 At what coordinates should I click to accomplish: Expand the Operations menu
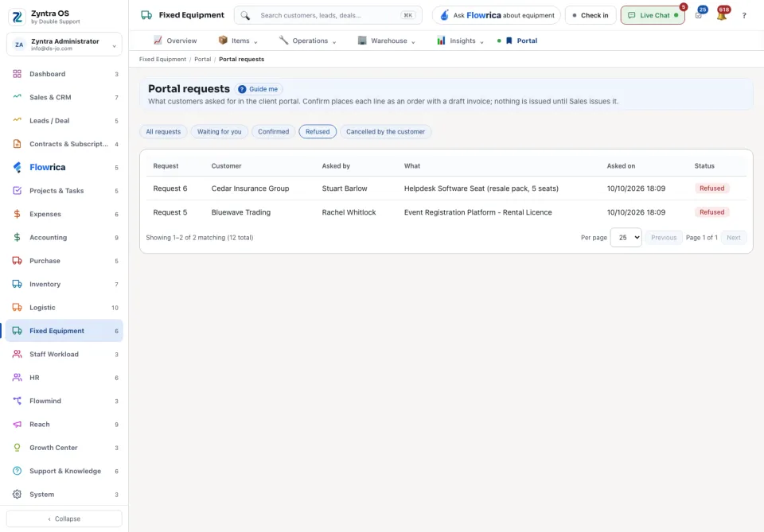tap(307, 41)
